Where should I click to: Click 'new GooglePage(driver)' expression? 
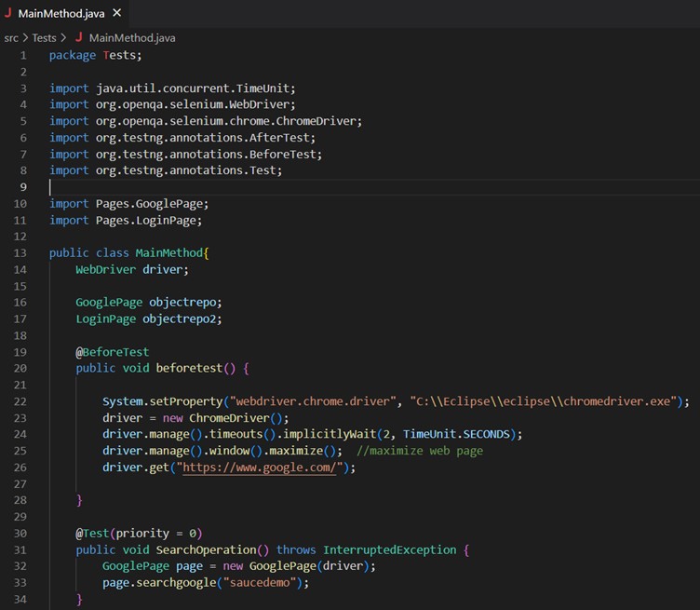296,566
